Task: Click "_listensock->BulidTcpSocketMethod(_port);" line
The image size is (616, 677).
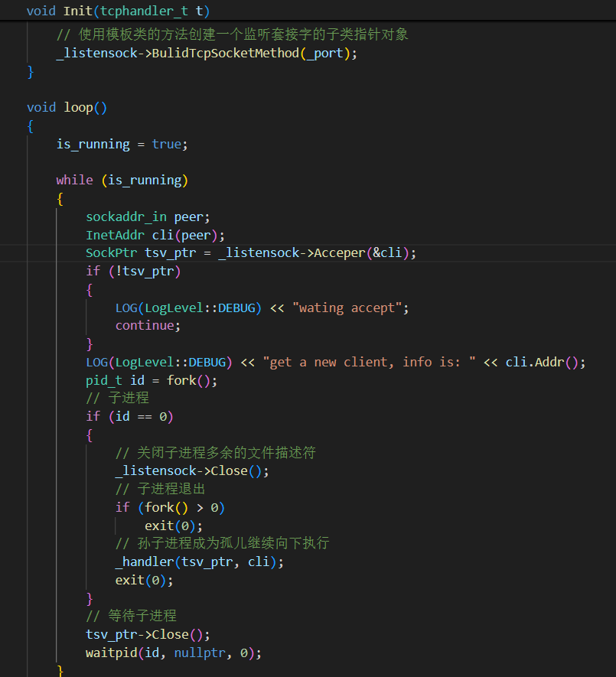Action: click(207, 53)
